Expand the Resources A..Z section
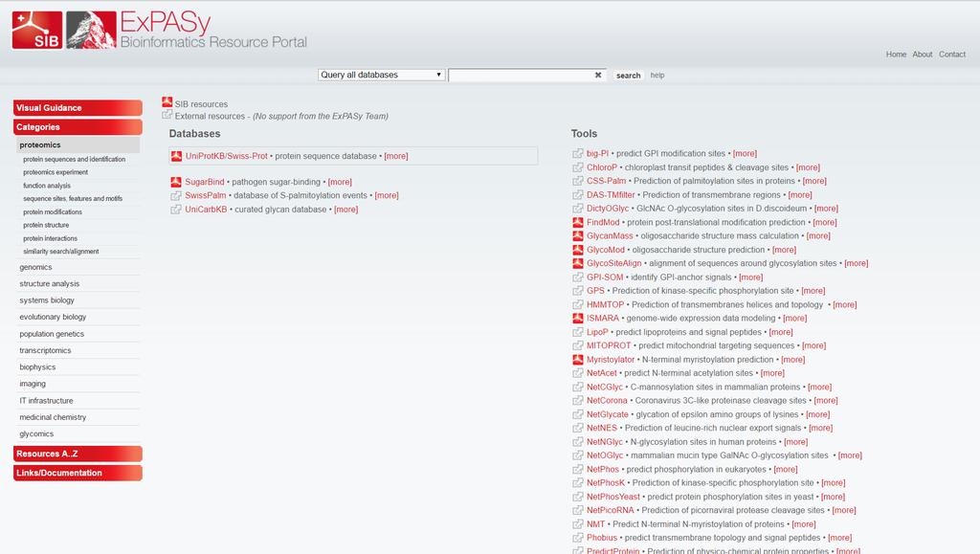Viewport: 980px width, 554px height. click(x=78, y=454)
